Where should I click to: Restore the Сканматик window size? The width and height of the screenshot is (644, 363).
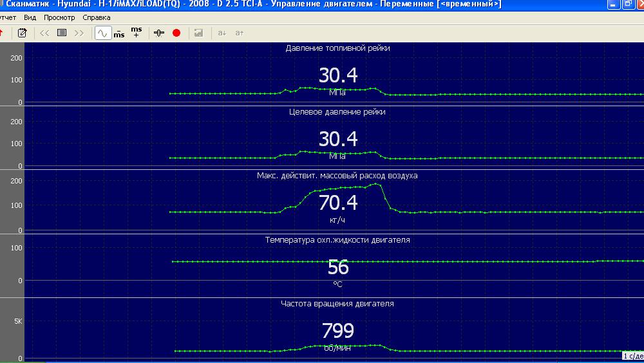[x=628, y=5]
